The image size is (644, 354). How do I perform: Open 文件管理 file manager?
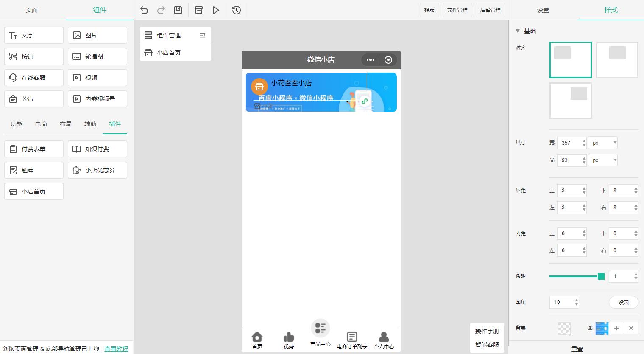click(x=457, y=10)
